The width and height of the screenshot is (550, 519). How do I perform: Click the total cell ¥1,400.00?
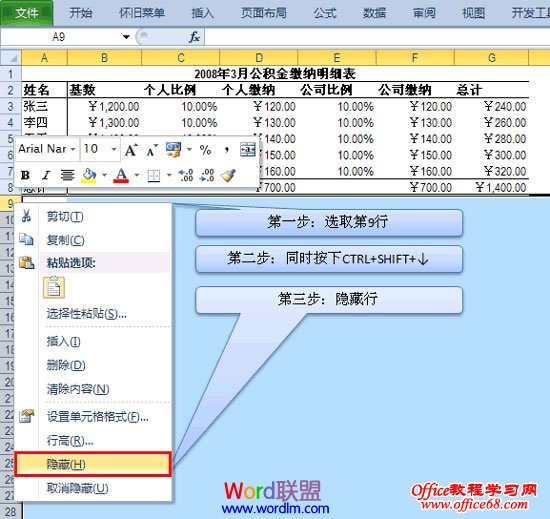[491, 188]
